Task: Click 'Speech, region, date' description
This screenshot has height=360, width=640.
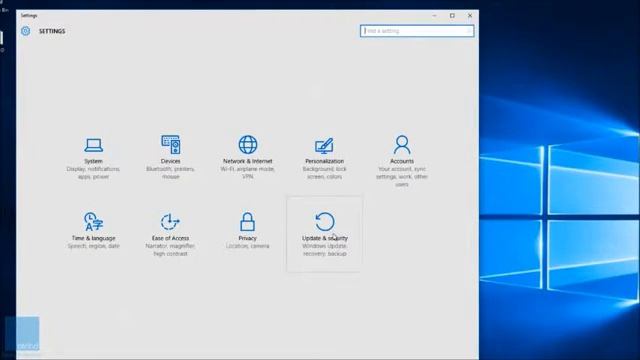Action: coord(93,246)
